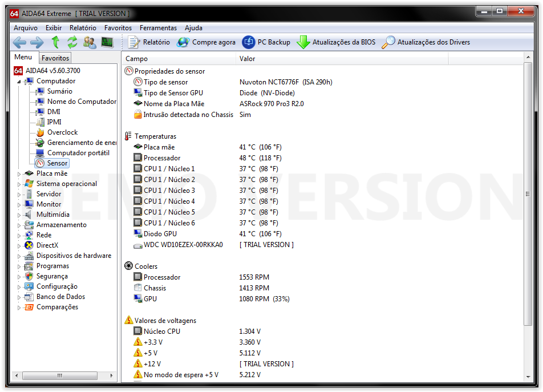Select DMI in the tree
Viewport: 543px width, 392px height.
[54, 111]
